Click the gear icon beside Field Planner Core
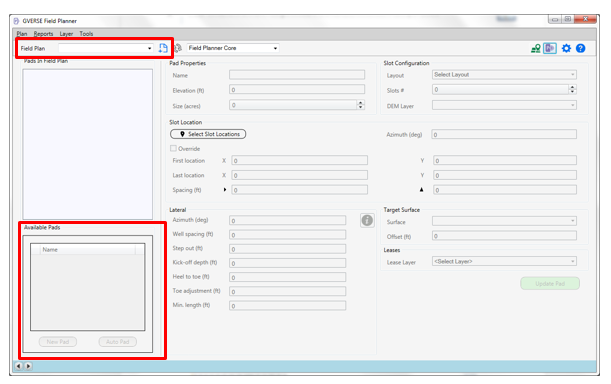This screenshot has height=384, width=611. [178, 48]
